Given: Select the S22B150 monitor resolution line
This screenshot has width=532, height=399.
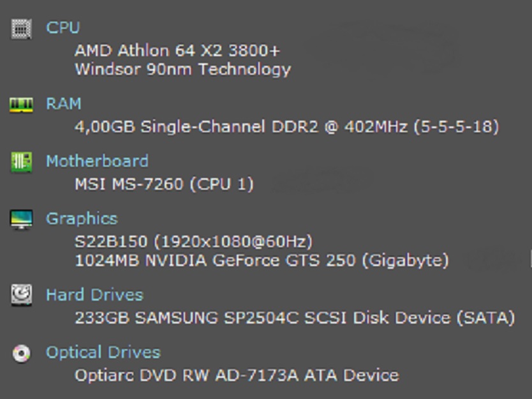Looking at the screenshot, I should (x=193, y=242).
